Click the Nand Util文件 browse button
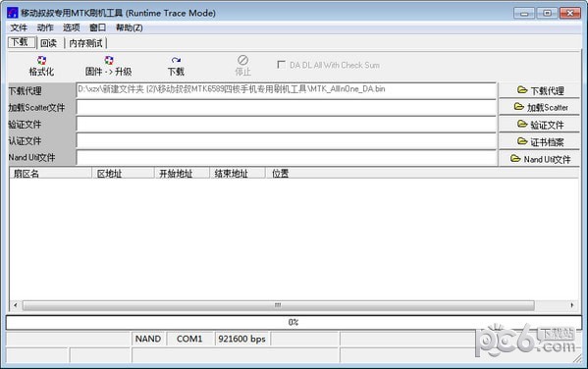 click(539, 159)
